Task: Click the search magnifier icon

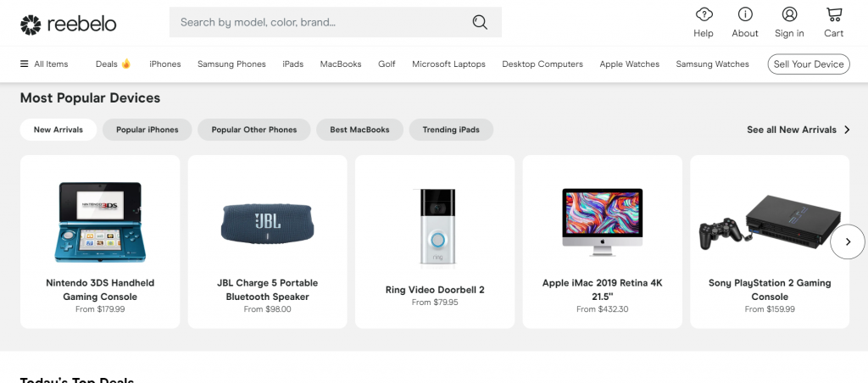Action: click(480, 22)
